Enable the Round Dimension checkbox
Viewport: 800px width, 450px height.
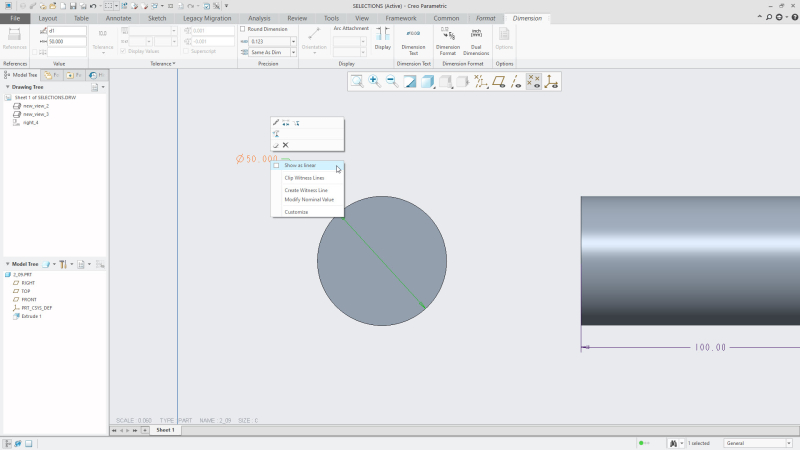coord(243,29)
